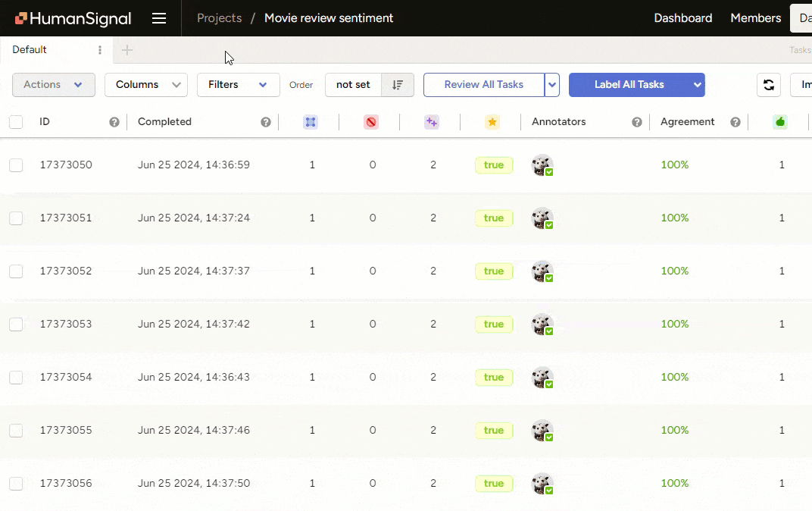Click the total annotations column icon
812x511 pixels.
point(310,122)
